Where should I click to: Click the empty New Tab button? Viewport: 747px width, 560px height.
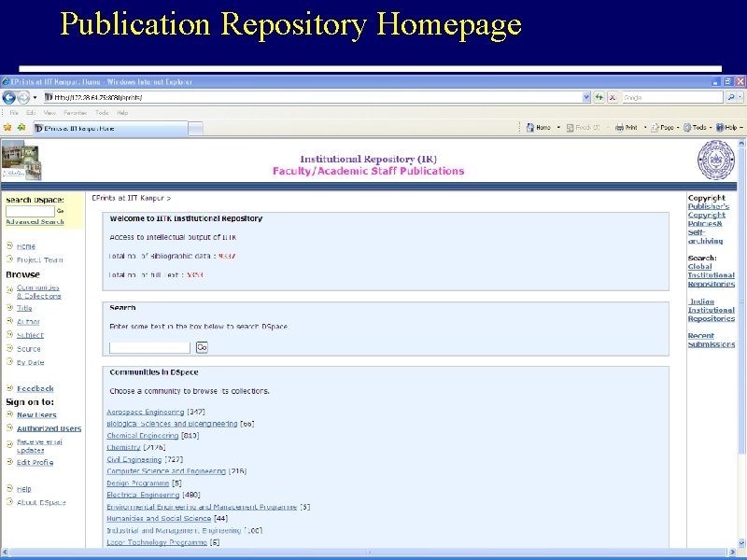click(x=196, y=129)
